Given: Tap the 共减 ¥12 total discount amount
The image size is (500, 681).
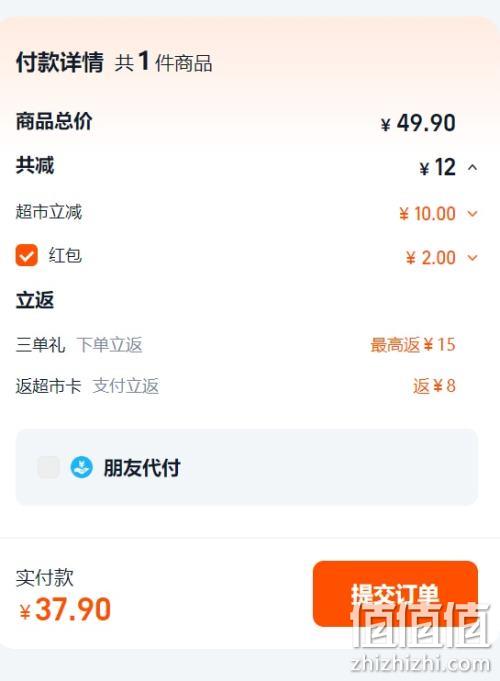Looking at the screenshot, I should click(437, 167).
